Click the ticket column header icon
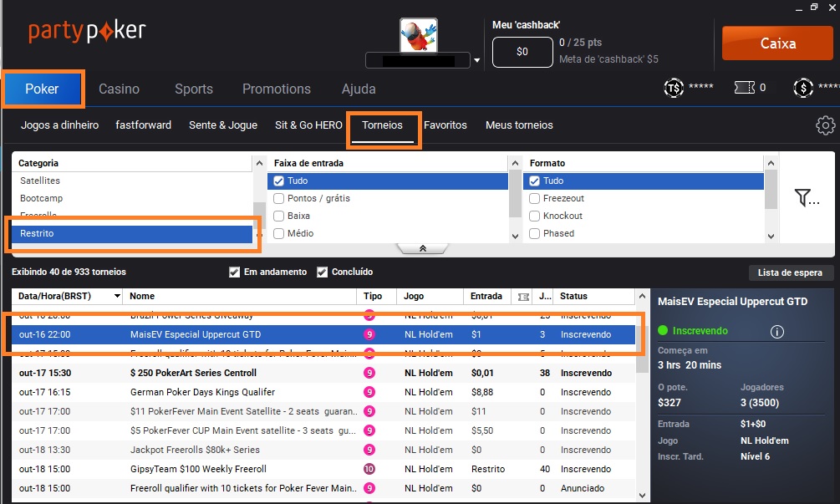Image resolution: width=840 pixels, height=504 pixels. (523, 297)
